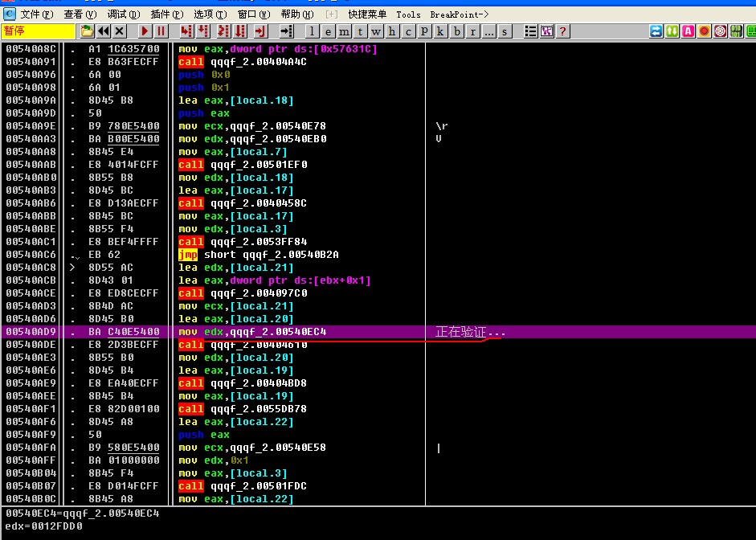This screenshot has height=540, width=756.
Task: Open the 选项(T) menu
Action: click(x=210, y=14)
